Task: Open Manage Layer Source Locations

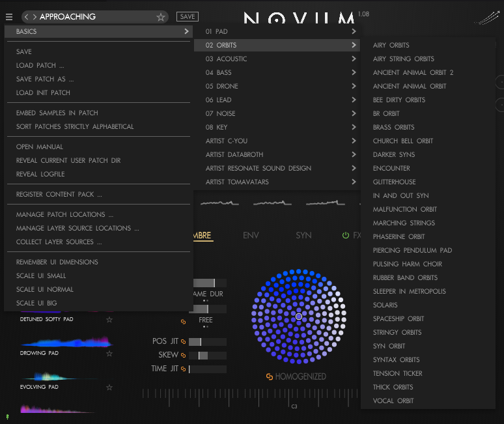Action: [x=98, y=228]
